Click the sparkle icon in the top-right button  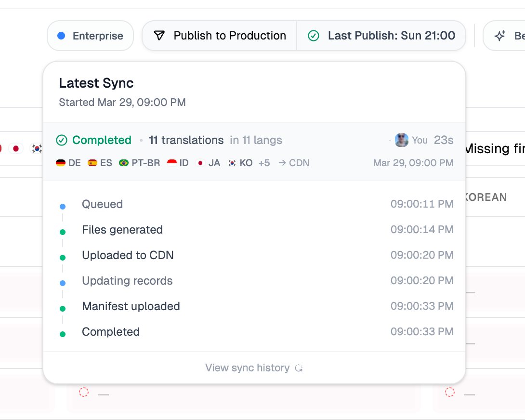[500, 36]
